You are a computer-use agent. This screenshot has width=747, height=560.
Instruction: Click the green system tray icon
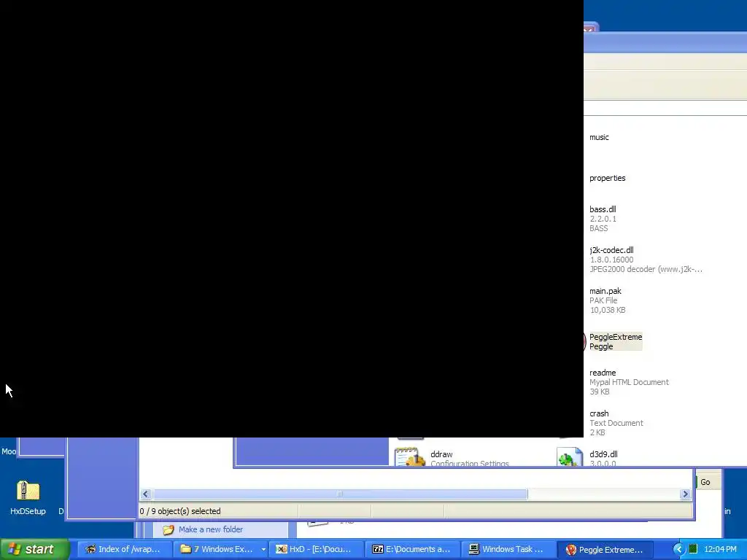click(x=693, y=549)
